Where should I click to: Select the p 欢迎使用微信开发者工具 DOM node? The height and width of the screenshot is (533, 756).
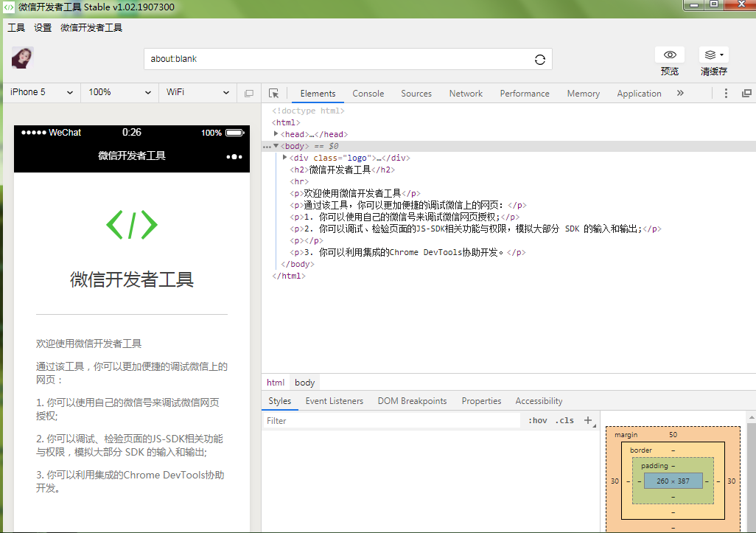coord(355,193)
